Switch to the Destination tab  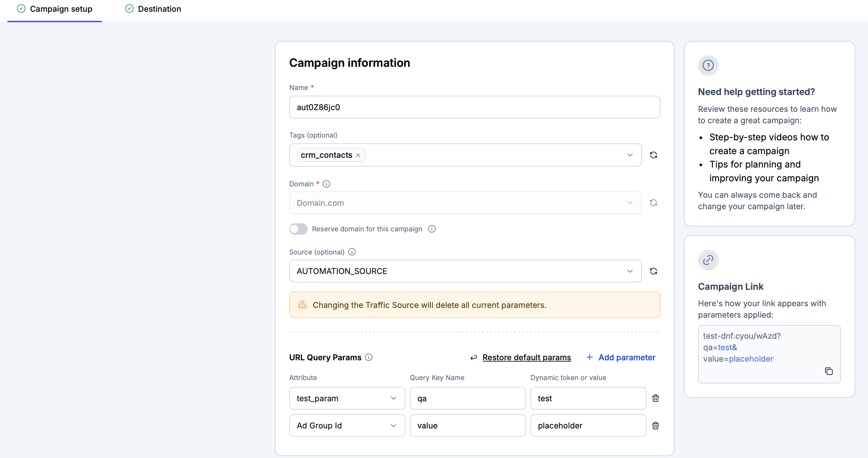153,9
